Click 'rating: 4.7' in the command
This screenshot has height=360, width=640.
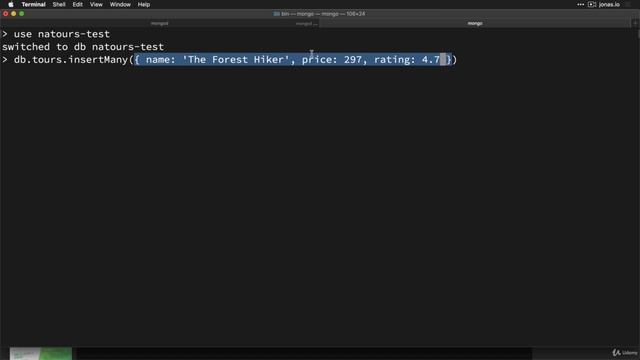point(407,60)
